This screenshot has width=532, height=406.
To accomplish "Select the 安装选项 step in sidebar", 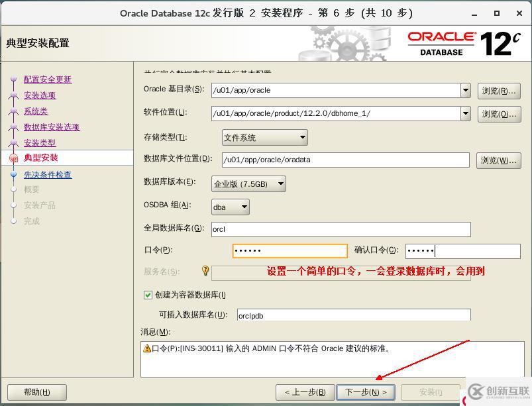I will [40, 95].
